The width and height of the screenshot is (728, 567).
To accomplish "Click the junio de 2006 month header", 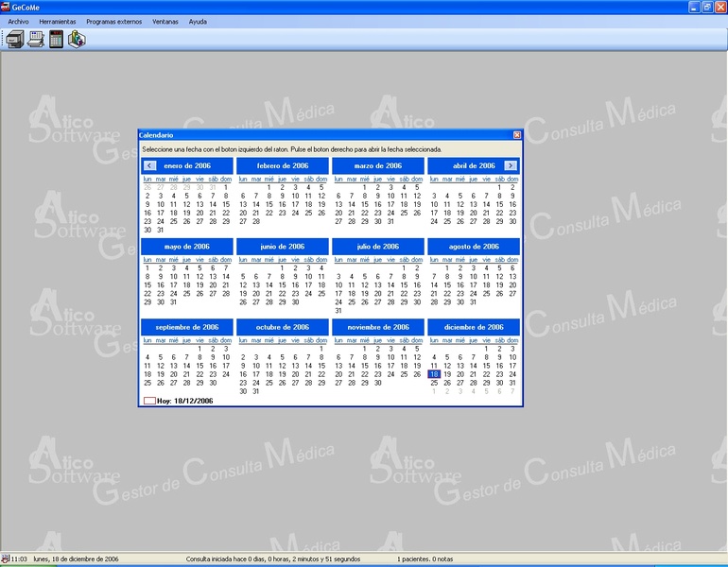I will pos(283,247).
